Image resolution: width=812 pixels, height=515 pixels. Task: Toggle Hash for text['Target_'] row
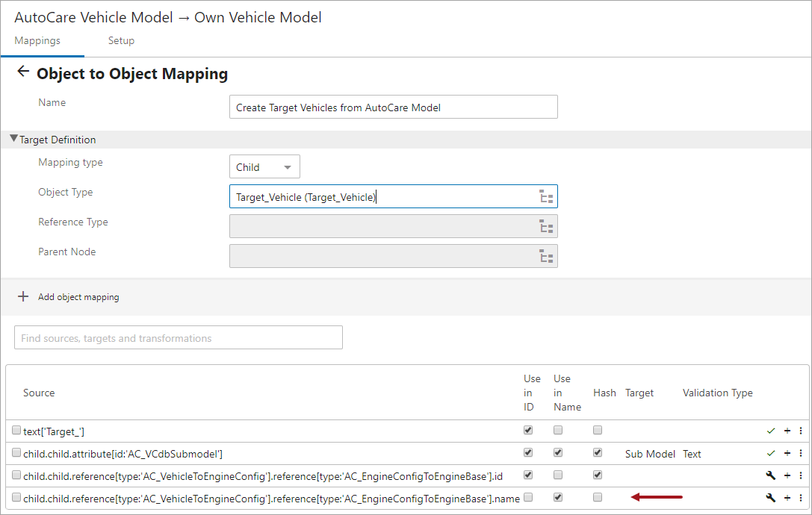[598, 430]
